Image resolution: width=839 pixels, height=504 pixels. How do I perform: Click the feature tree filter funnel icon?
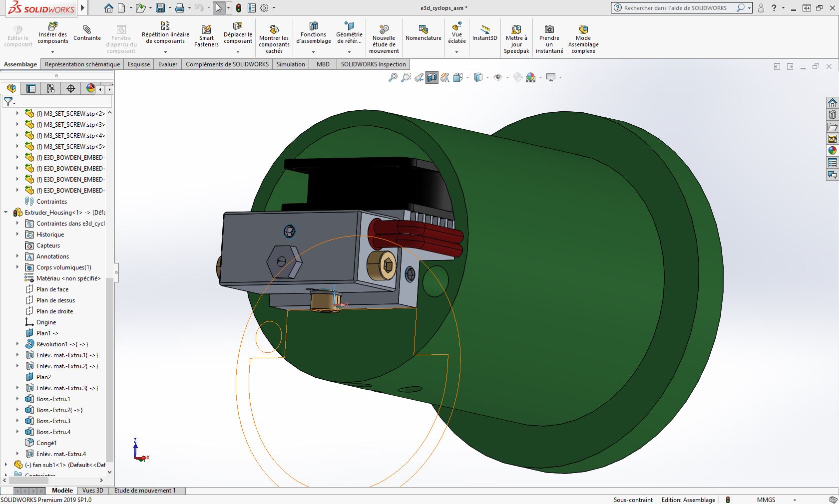(8, 102)
